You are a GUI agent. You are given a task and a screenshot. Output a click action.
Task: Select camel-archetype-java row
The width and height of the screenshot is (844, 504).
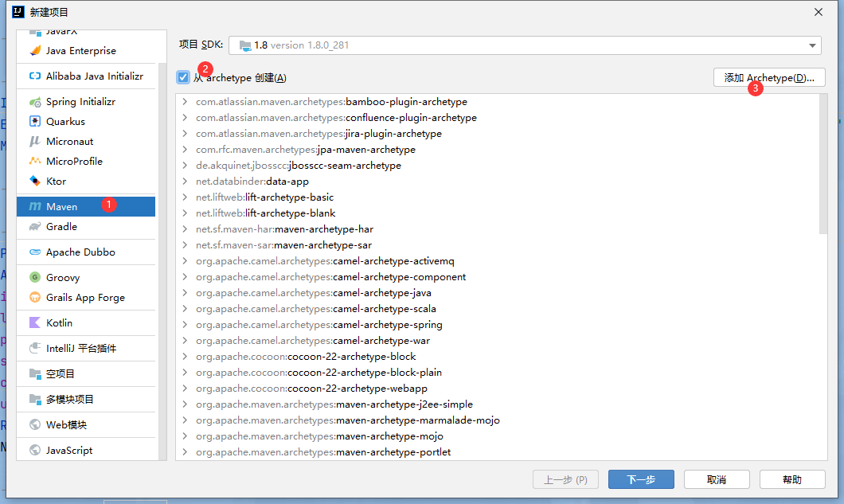tap(497, 293)
